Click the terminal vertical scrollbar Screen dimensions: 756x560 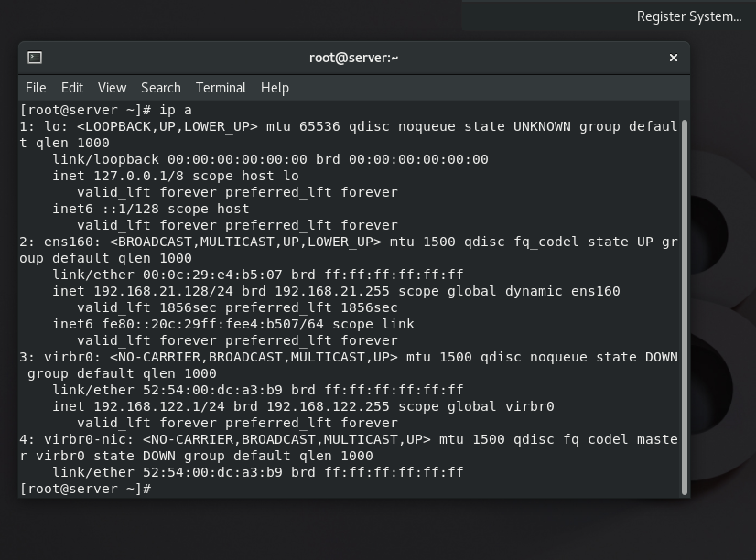tap(685, 307)
